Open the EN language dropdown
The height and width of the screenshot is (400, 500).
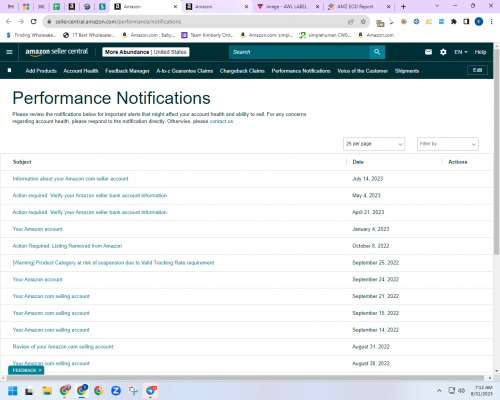461,52
